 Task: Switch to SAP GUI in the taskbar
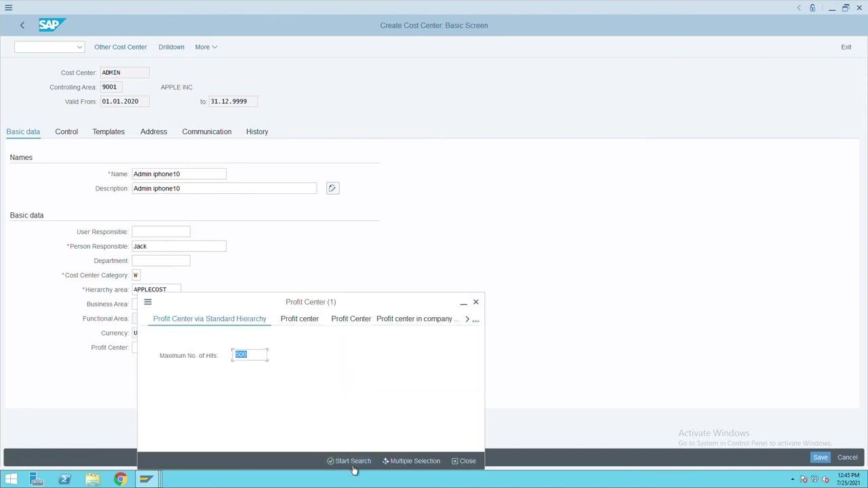147,480
